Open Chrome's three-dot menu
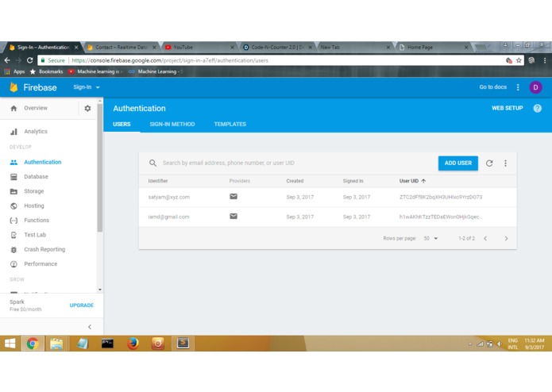552x392 pixels. 545,60
